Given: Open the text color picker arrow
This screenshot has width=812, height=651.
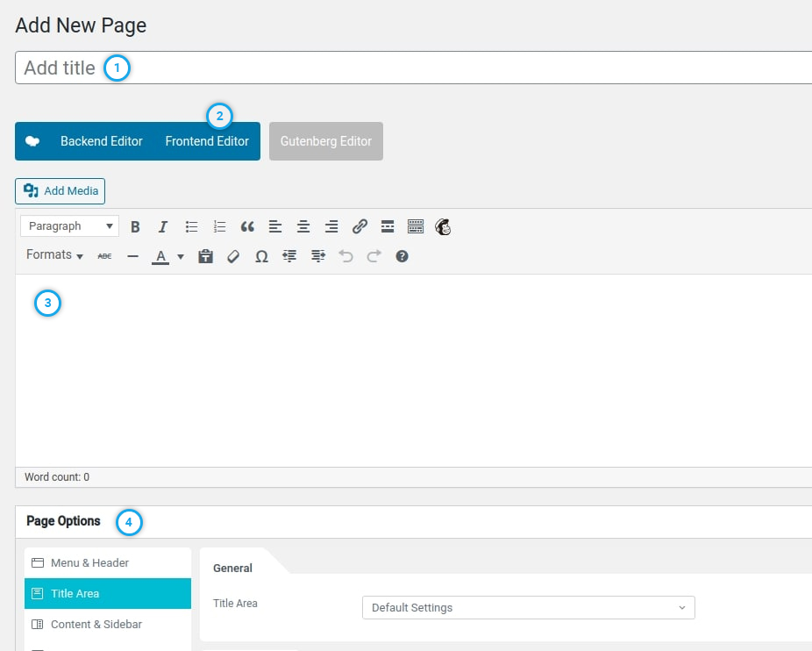Looking at the screenshot, I should 181,256.
